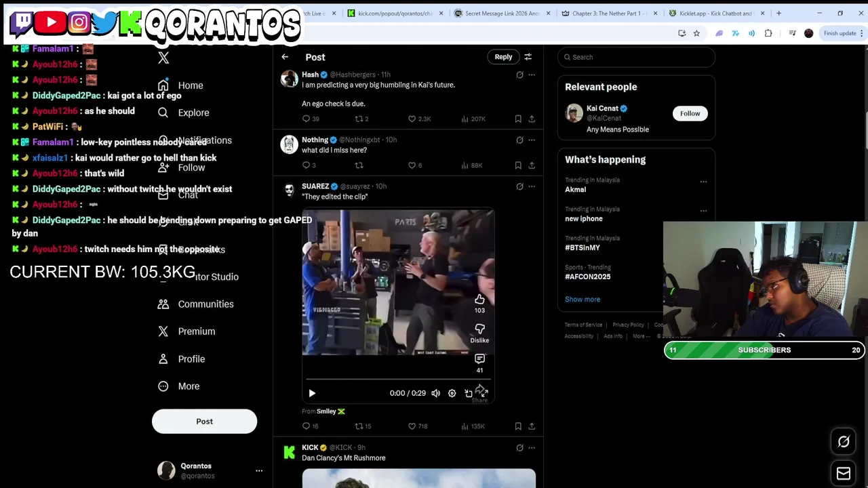
Task: Open browser menu three dots
Action: (861, 33)
